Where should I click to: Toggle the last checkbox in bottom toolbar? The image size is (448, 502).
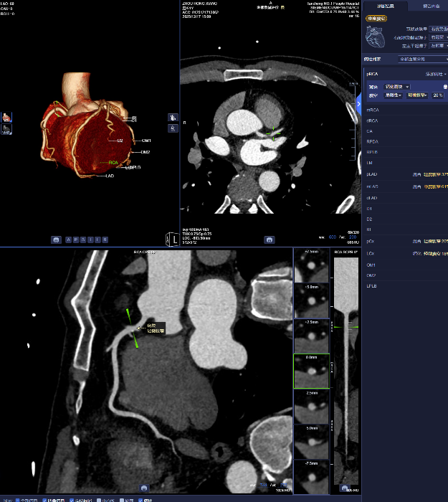(x=139, y=500)
